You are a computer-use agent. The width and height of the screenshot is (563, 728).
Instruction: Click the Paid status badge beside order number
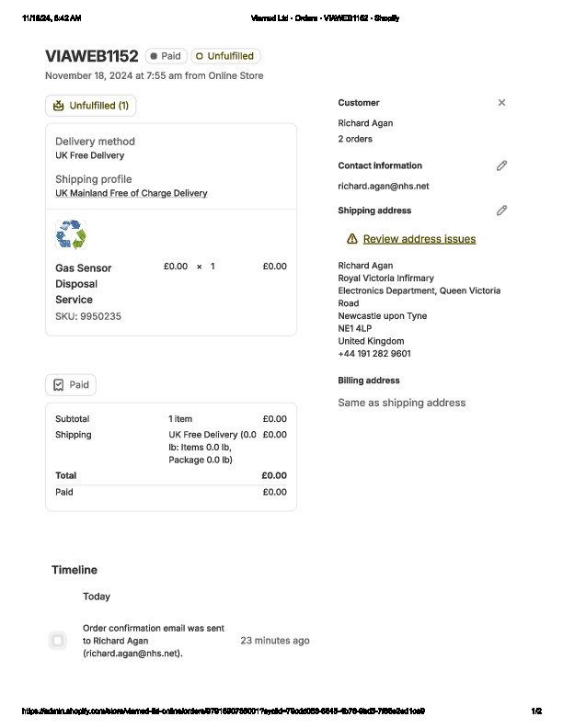pos(166,56)
